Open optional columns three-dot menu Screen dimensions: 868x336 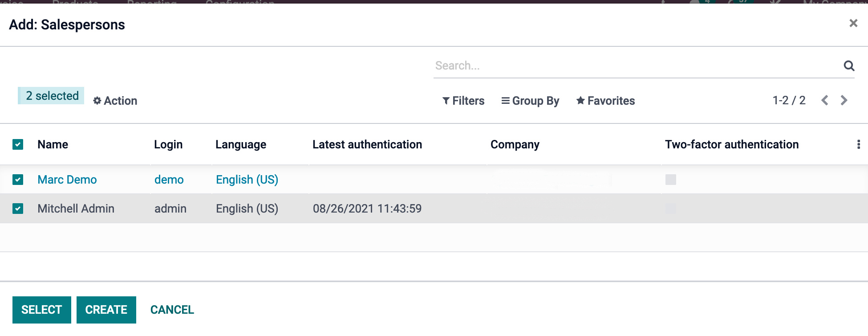pos(858,144)
